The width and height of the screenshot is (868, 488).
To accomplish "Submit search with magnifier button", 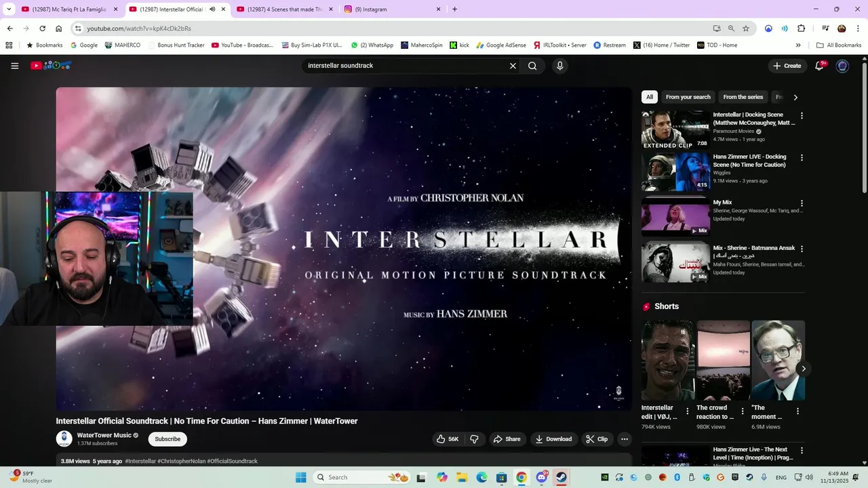I will [x=532, y=66].
